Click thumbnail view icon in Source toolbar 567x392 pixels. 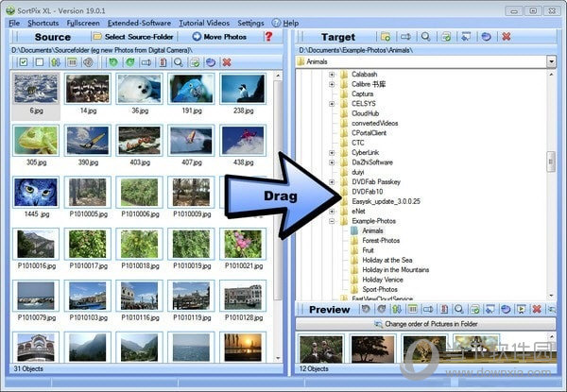point(72,62)
